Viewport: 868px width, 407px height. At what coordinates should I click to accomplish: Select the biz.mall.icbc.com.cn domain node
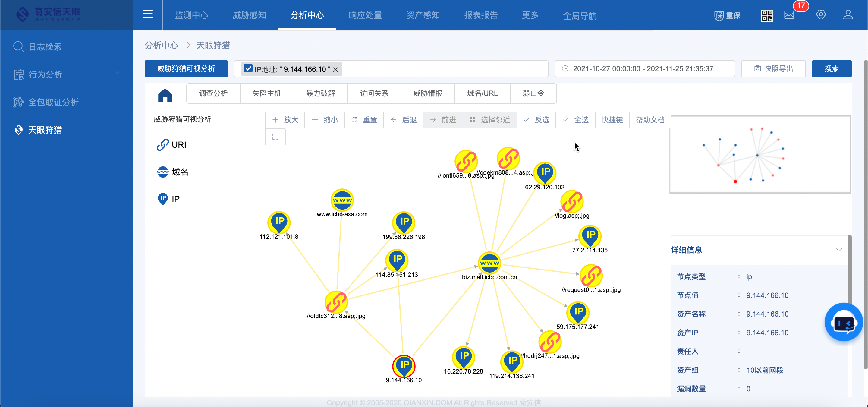(x=489, y=263)
